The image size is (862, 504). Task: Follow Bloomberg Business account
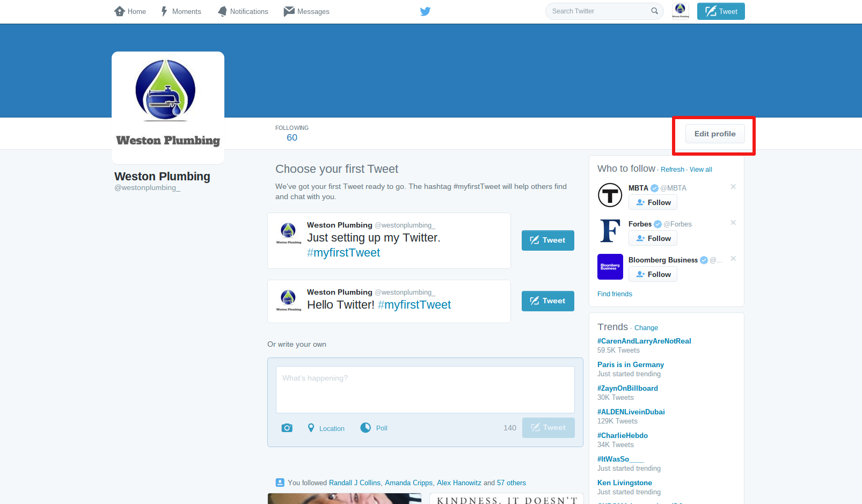coord(653,274)
